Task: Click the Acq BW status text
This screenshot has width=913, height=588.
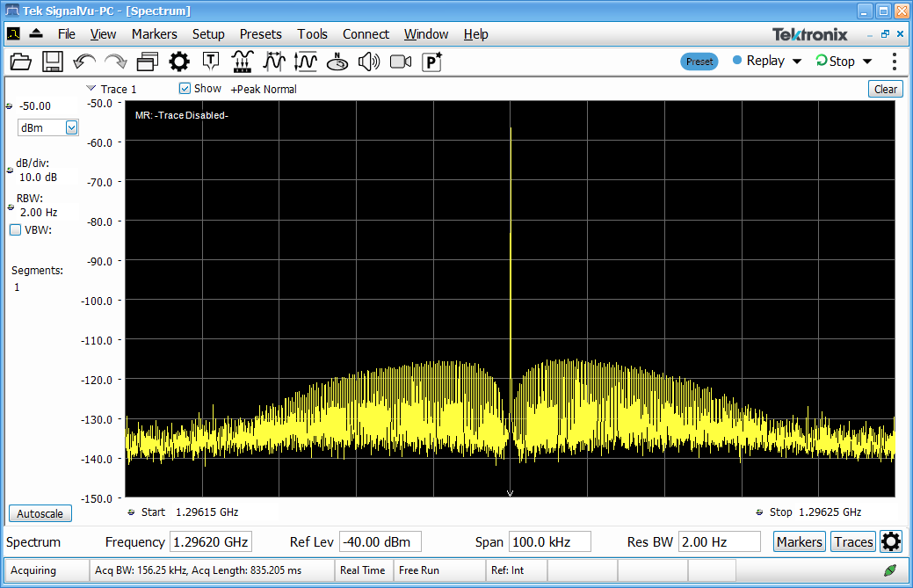Action: (199, 570)
